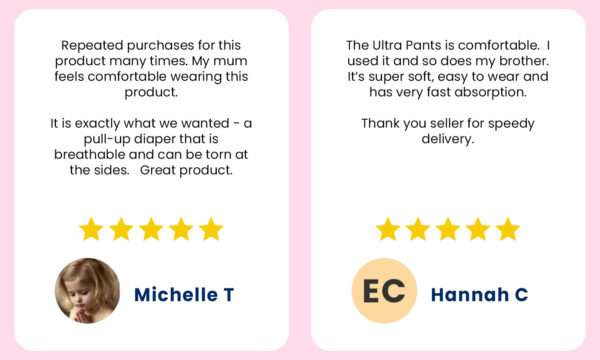Click the 'has very fast absorption' line
Viewport: 600px width, 360px height.
point(448,92)
